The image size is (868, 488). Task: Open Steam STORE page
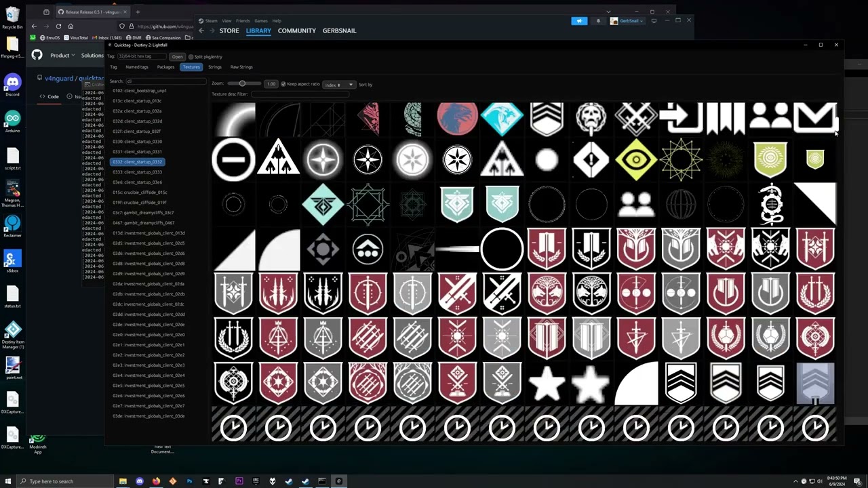pos(229,30)
